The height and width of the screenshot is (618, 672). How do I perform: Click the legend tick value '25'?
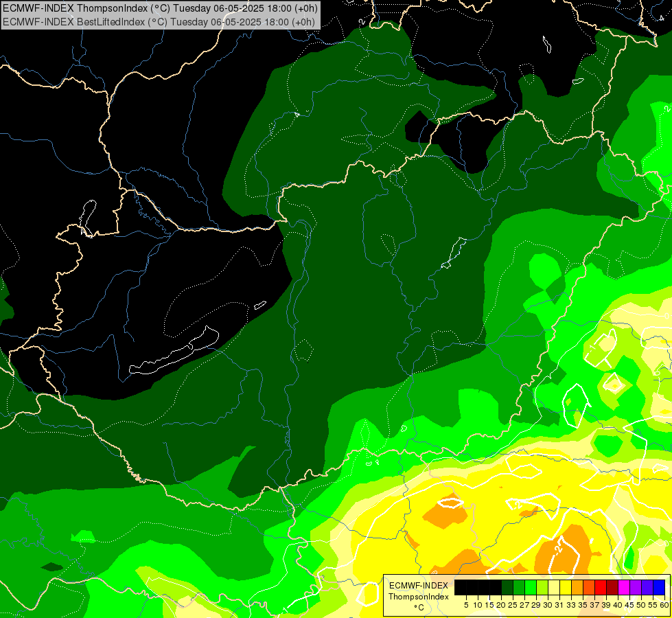tap(513, 605)
